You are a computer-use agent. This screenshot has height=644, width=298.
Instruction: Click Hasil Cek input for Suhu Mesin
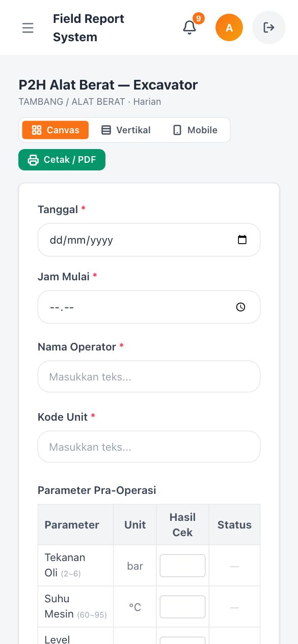182,607
